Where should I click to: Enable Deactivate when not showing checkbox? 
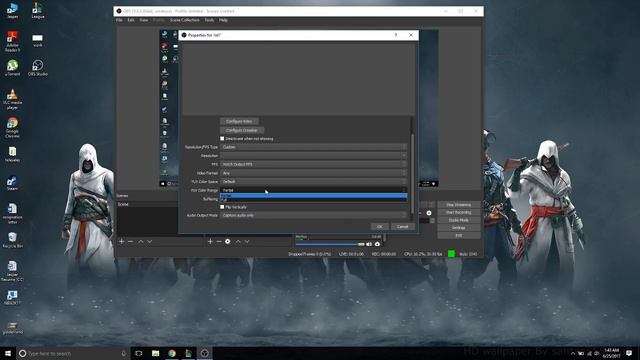222,139
